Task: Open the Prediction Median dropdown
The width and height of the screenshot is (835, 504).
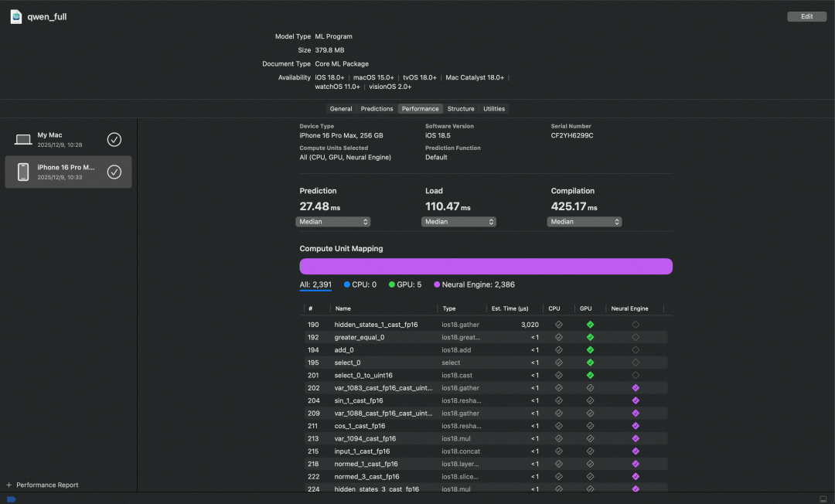Action: pos(333,222)
